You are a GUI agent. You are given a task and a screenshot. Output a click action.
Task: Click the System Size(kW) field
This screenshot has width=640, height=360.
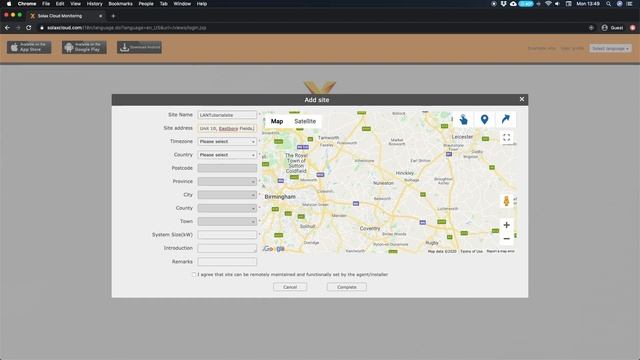tap(227, 235)
